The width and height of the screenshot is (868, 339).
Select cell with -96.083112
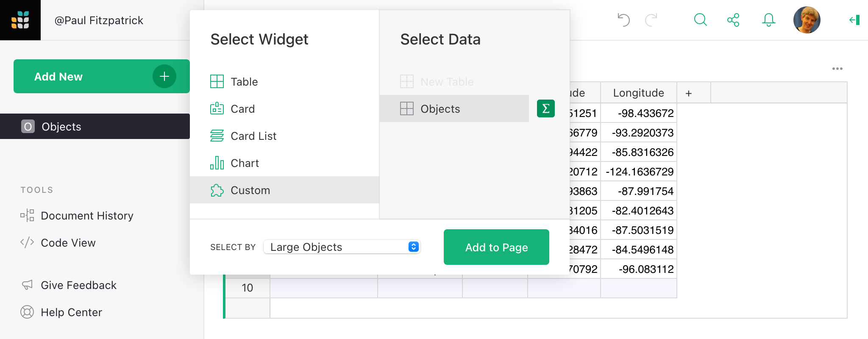[x=639, y=269]
